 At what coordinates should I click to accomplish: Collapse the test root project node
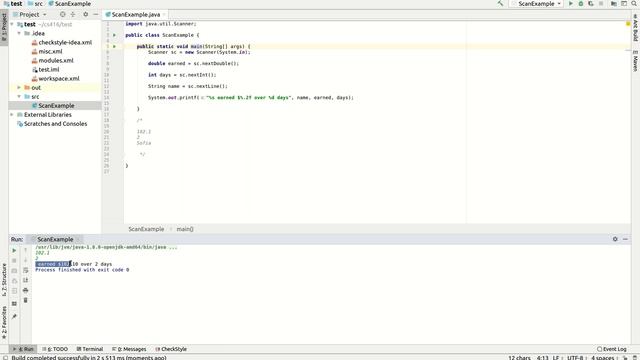12,24
